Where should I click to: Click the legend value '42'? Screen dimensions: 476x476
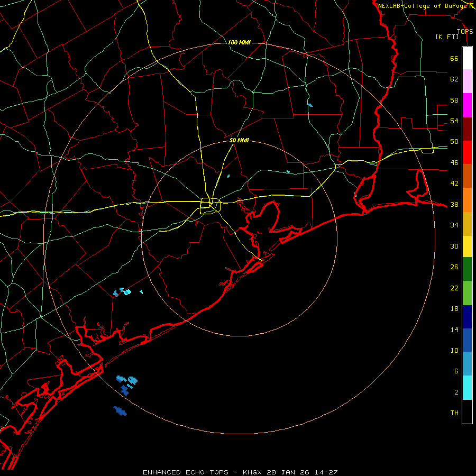point(454,183)
